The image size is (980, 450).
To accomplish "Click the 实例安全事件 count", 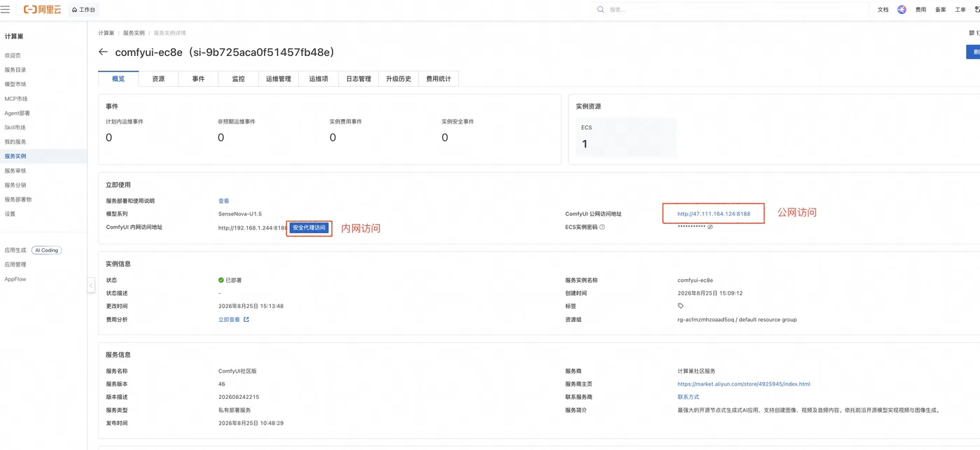I will pyautogui.click(x=444, y=138).
